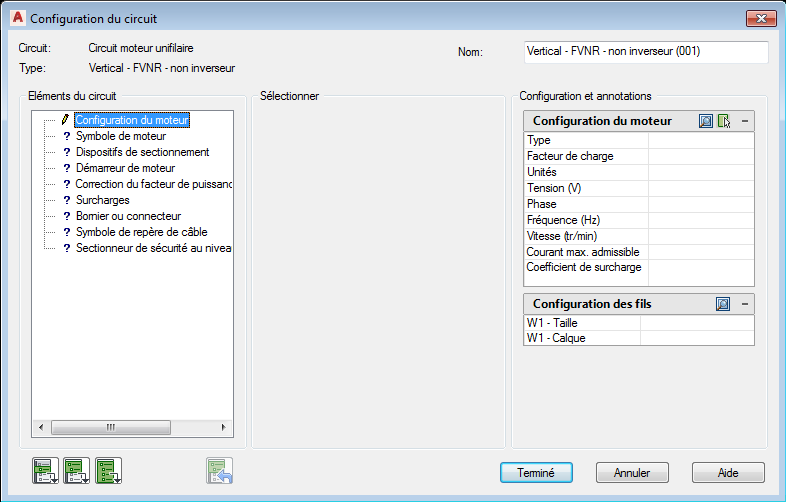Click the Annuler button
Image resolution: width=786 pixels, height=502 pixels.
pyautogui.click(x=632, y=473)
